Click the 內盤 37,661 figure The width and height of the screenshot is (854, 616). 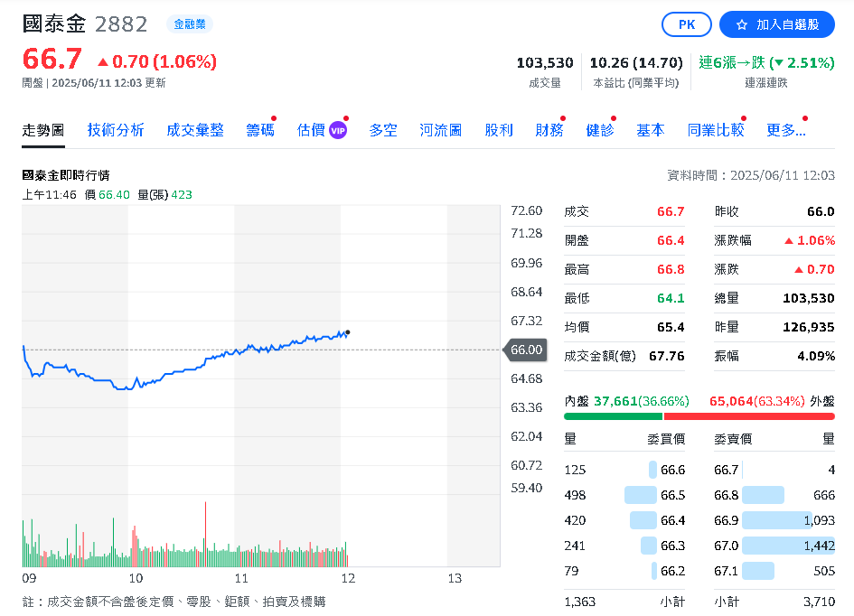point(615,401)
